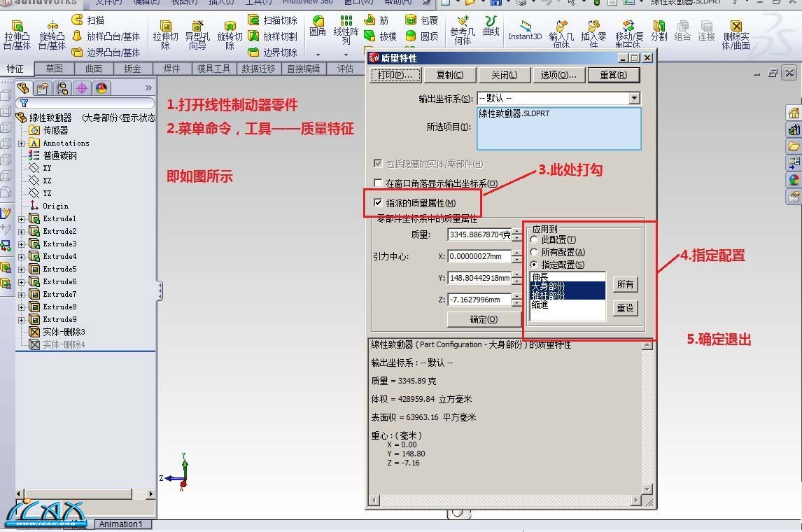The image size is (802, 532).
Task: Select the 扫描 sweep boss tool
Action: tap(88, 20)
